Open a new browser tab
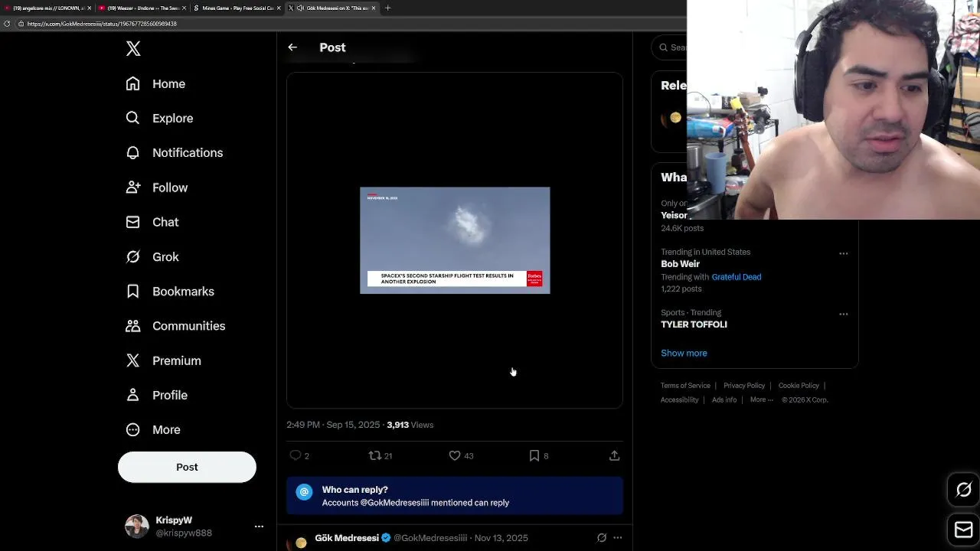980x551 pixels. [387, 8]
